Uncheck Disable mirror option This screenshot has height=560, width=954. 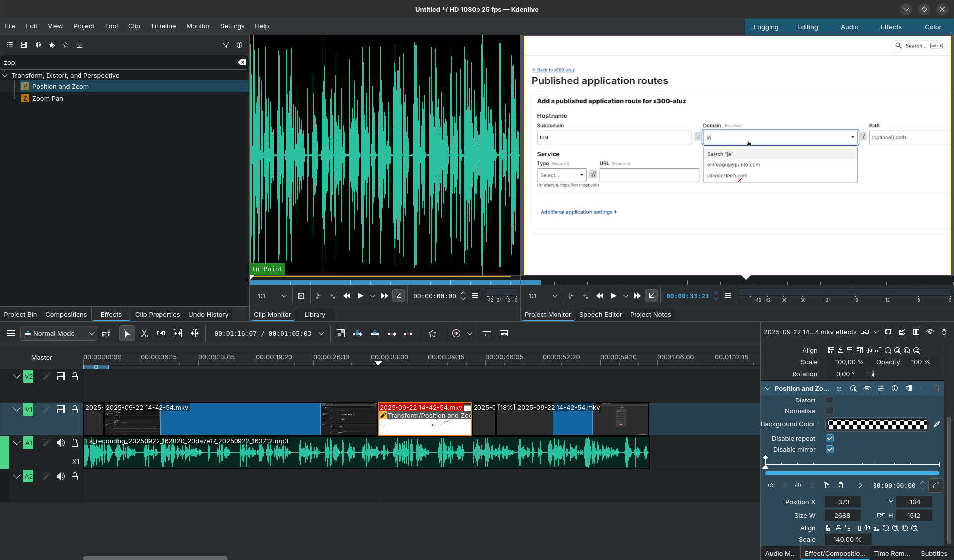[830, 450]
